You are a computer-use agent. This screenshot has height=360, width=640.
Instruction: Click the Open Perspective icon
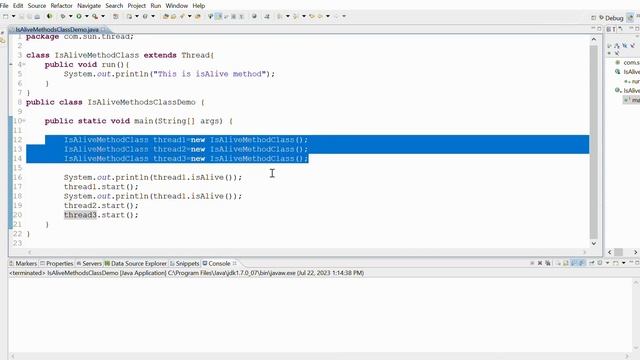593,18
